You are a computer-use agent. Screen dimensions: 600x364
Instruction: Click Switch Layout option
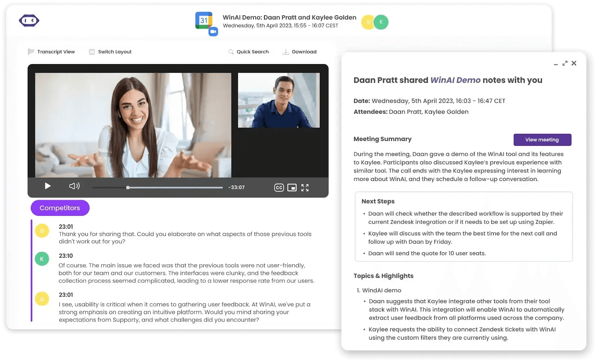click(110, 52)
